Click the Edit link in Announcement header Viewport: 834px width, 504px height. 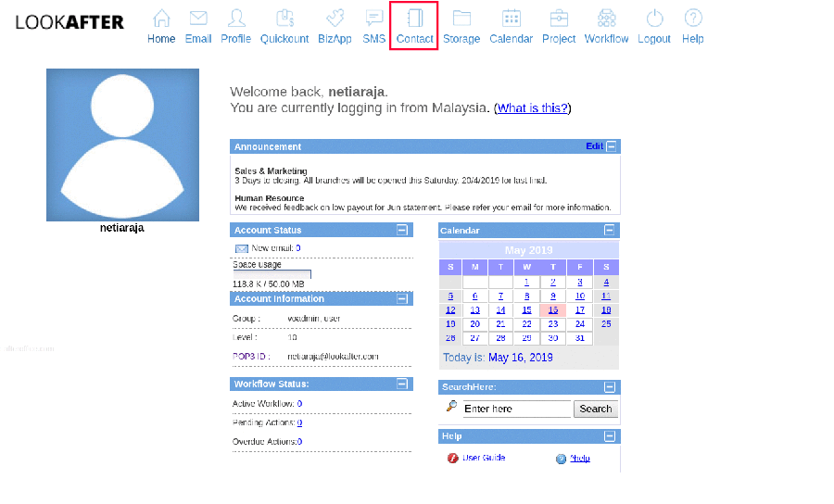594,146
